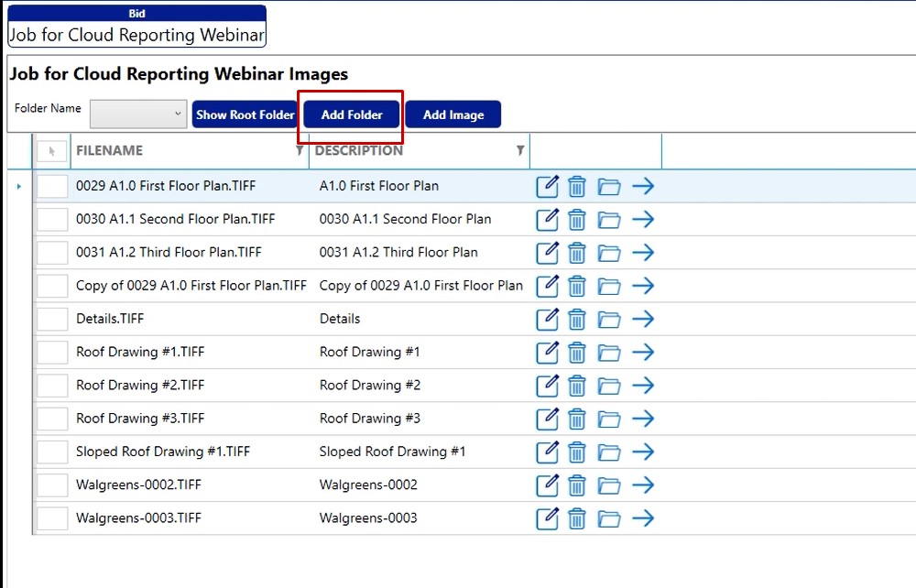This screenshot has height=588, width=916.
Task: Click arrow icon for Walgreens-0003.TIFF row
Action: click(643, 518)
